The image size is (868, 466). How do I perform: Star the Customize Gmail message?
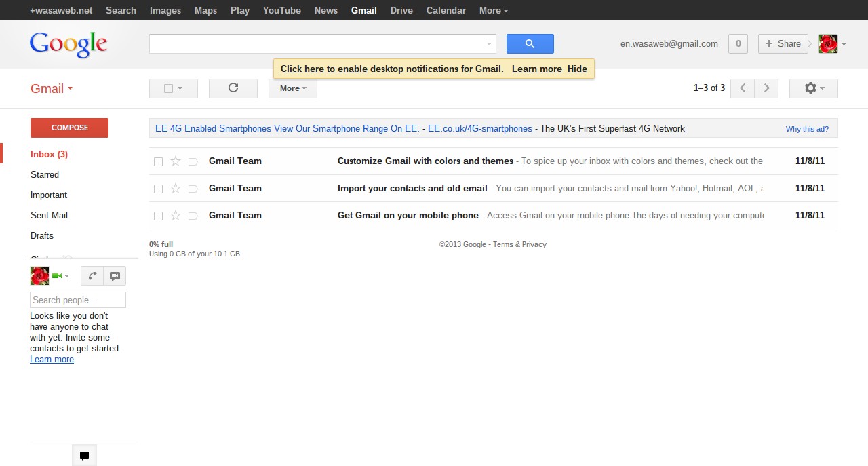point(176,161)
